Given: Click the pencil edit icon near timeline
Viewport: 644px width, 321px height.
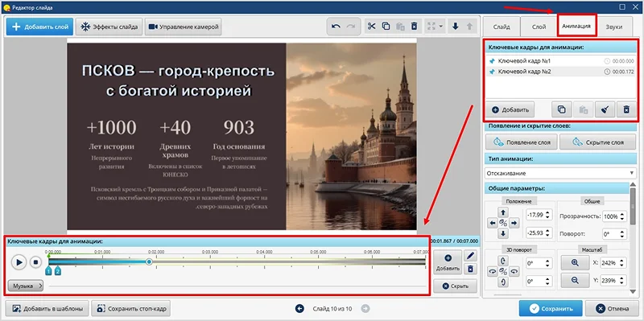Looking at the screenshot, I should coord(471,256).
